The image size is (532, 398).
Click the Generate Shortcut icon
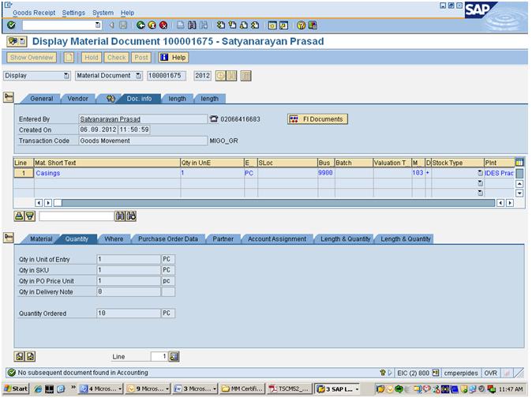coord(283,25)
